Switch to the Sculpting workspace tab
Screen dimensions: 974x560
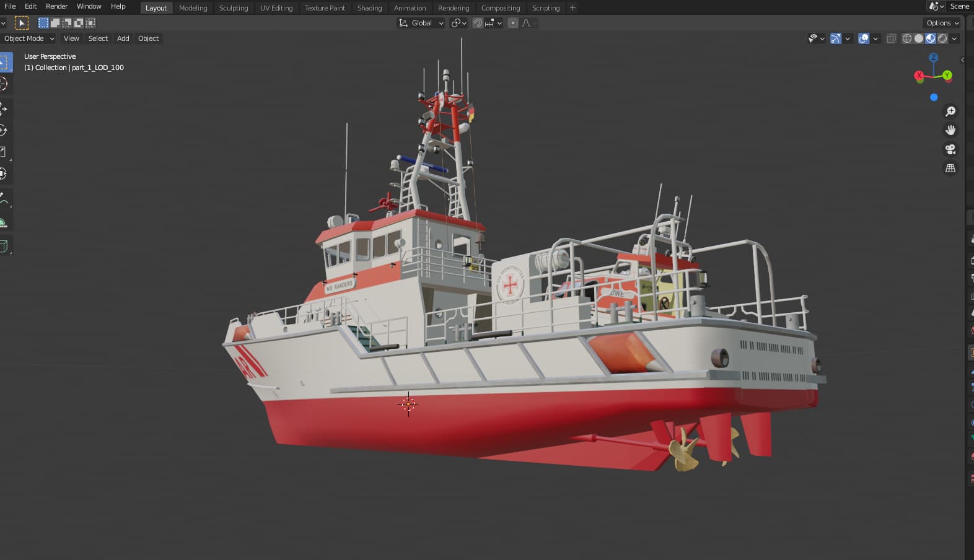(234, 8)
